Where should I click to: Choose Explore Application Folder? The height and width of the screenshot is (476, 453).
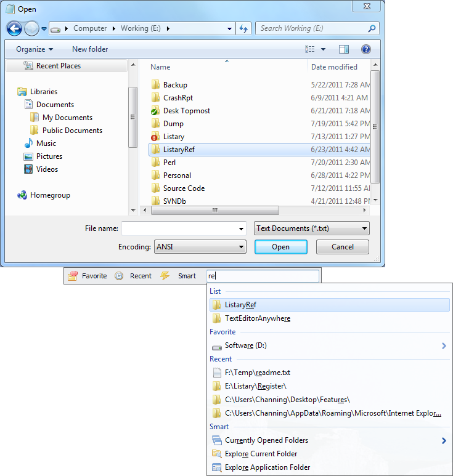pos(329,467)
